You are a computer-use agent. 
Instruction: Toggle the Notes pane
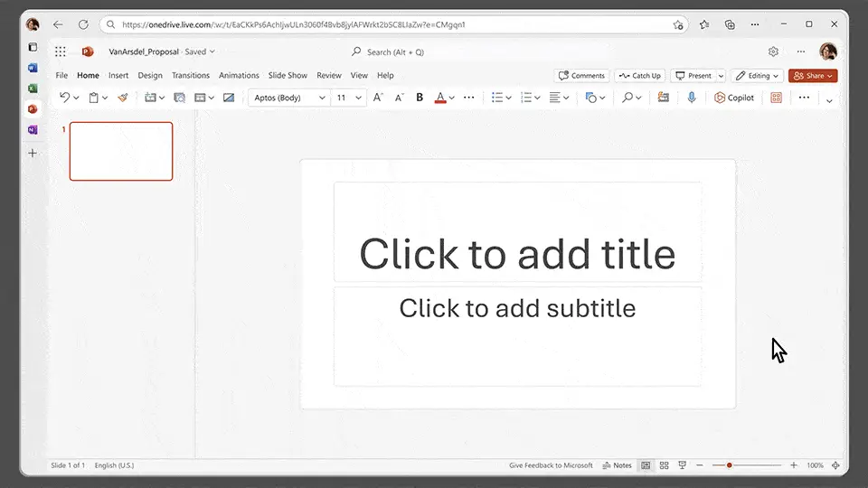pos(617,465)
